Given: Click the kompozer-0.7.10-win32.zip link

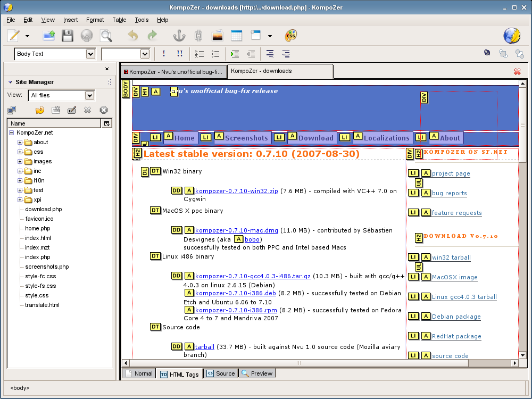Looking at the screenshot, I should (x=236, y=191).
